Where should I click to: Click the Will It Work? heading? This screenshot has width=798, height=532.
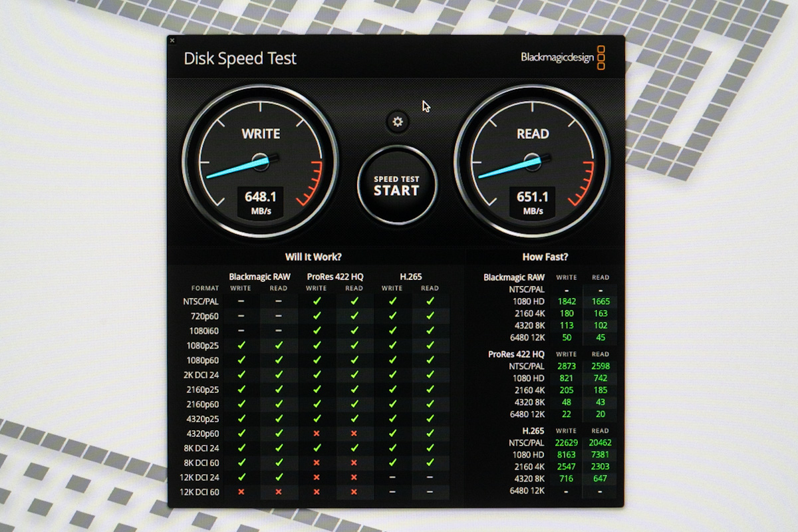(313, 257)
